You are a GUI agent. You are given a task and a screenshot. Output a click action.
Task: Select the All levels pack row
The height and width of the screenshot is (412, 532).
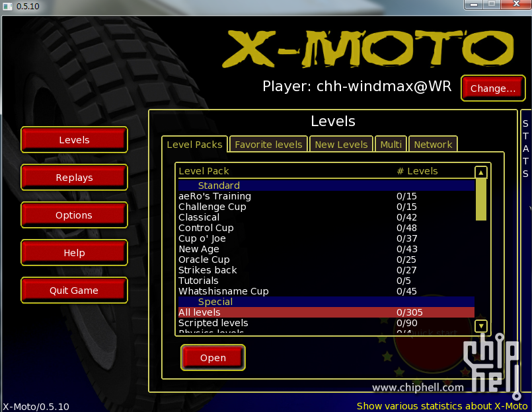tap(326, 312)
